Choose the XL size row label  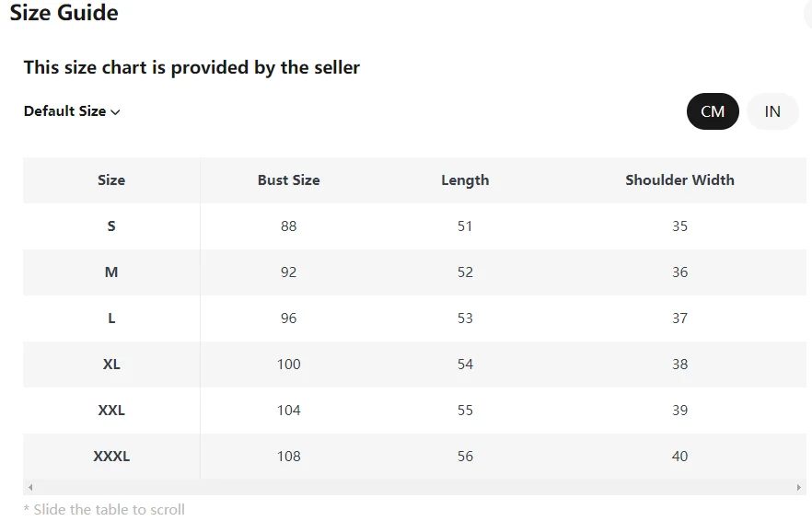pos(111,365)
